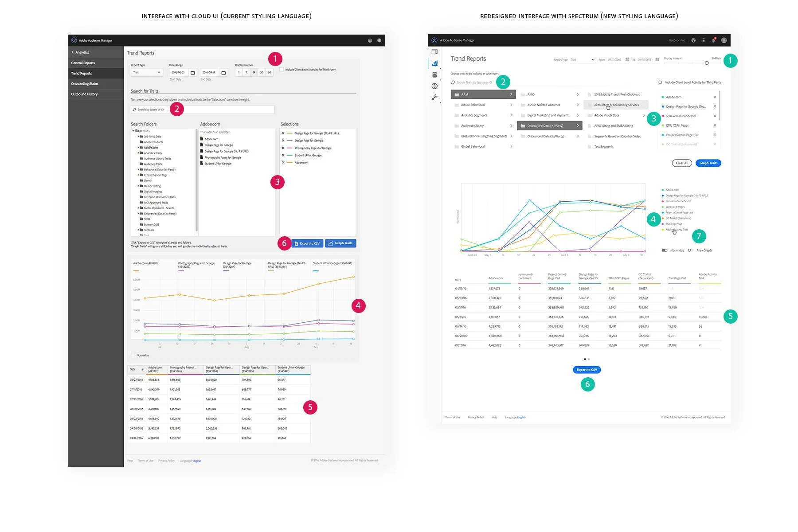The height and width of the screenshot is (532, 798).
Task: Select Trend Reports in the Cloud UI sidebar
Action: [x=96, y=73]
